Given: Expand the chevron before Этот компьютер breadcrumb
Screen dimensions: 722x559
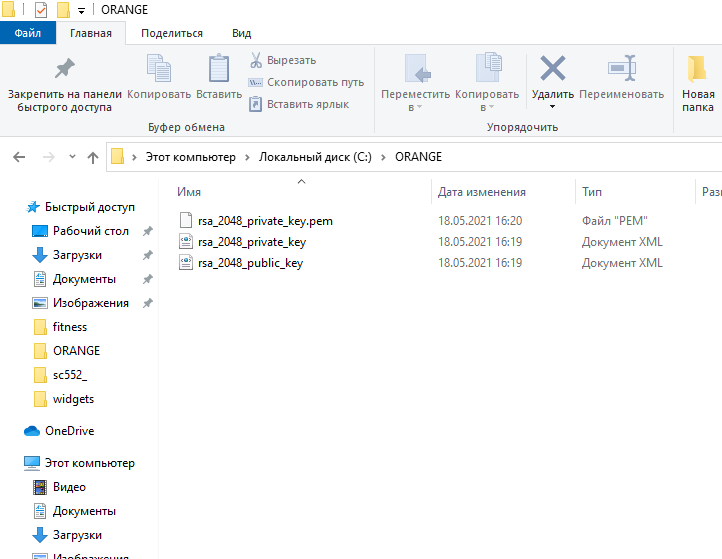Looking at the screenshot, I should pos(134,157).
